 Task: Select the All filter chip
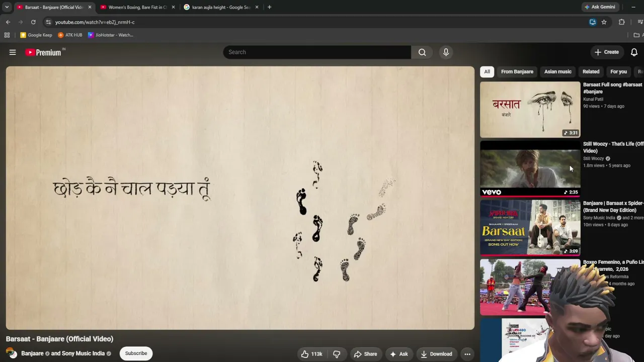487,71
